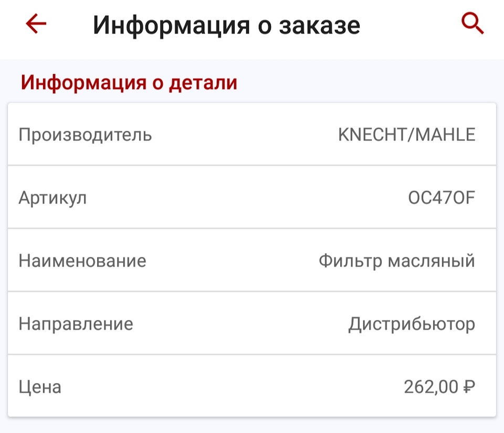Screen dimensions: 504x433
Task: Tap the empty background below the details card
Action: point(252,426)
